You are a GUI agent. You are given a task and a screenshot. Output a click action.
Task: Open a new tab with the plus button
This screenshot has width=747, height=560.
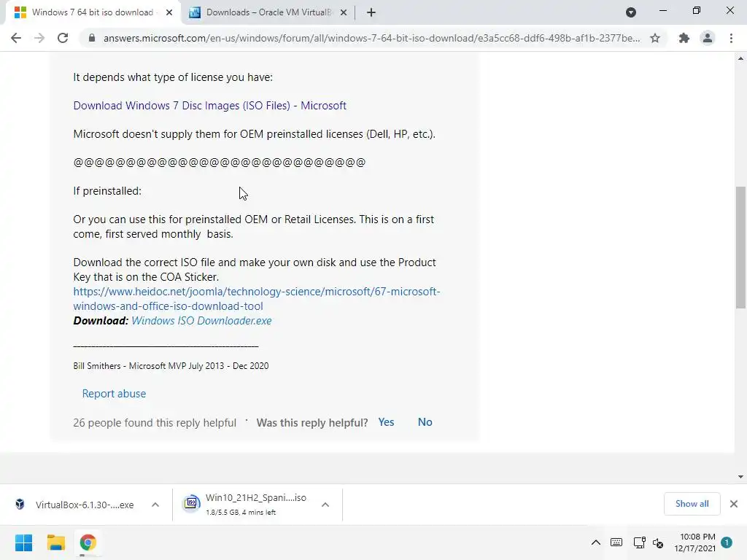371,13
